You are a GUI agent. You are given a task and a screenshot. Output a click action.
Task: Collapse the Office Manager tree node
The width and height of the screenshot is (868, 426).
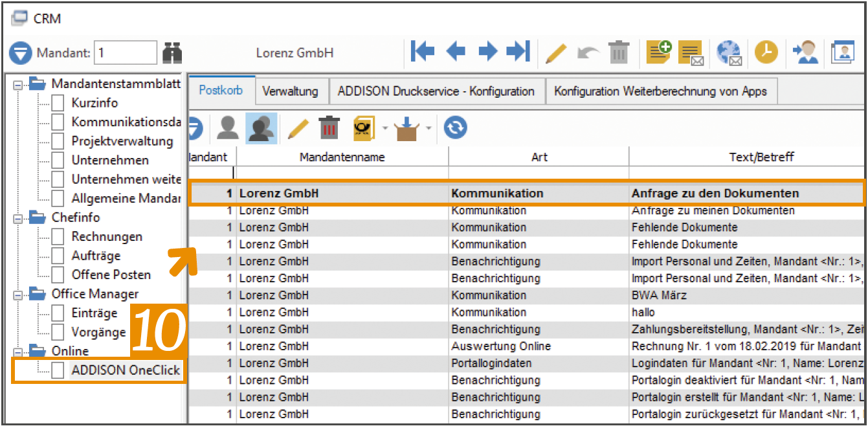pos(17,295)
